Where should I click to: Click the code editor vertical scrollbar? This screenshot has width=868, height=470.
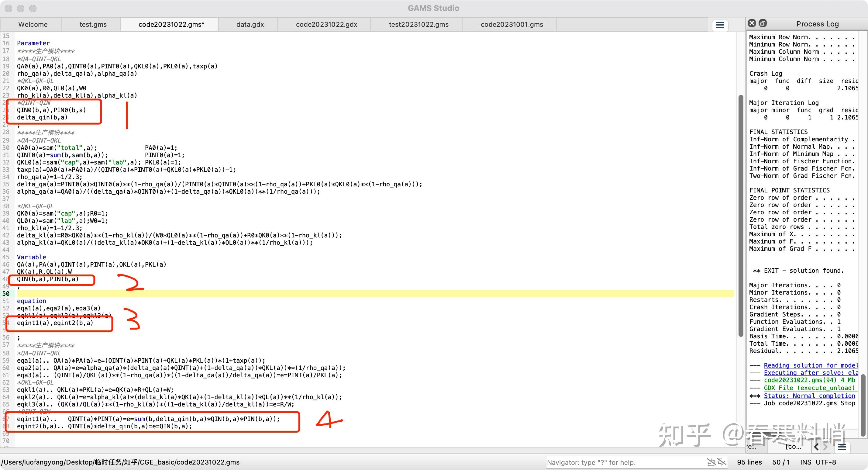741,216
